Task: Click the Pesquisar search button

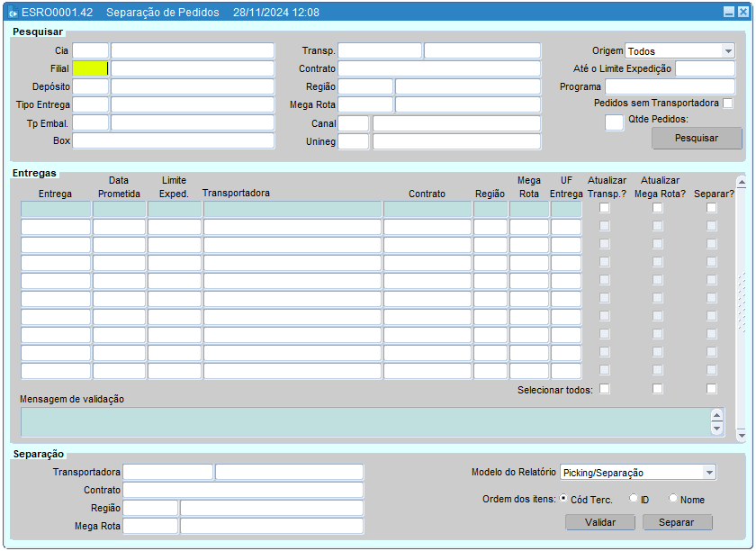Action: (x=697, y=139)
